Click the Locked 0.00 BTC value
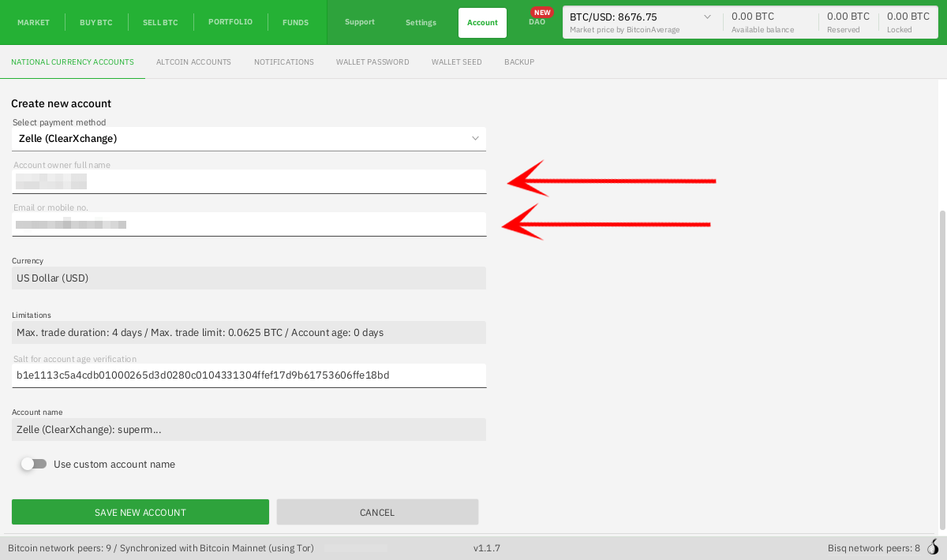The height and width of the screenshot is (560, 947). 908,17
